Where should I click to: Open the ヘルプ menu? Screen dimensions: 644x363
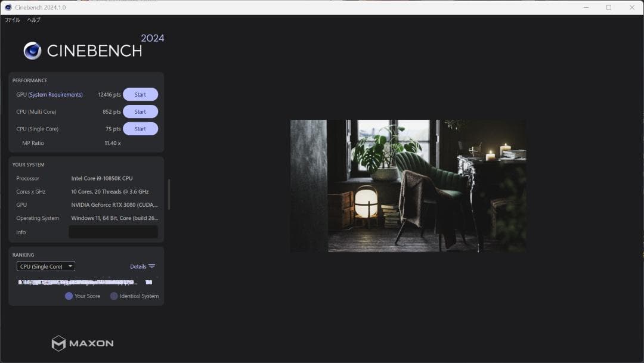pos(33,20)
